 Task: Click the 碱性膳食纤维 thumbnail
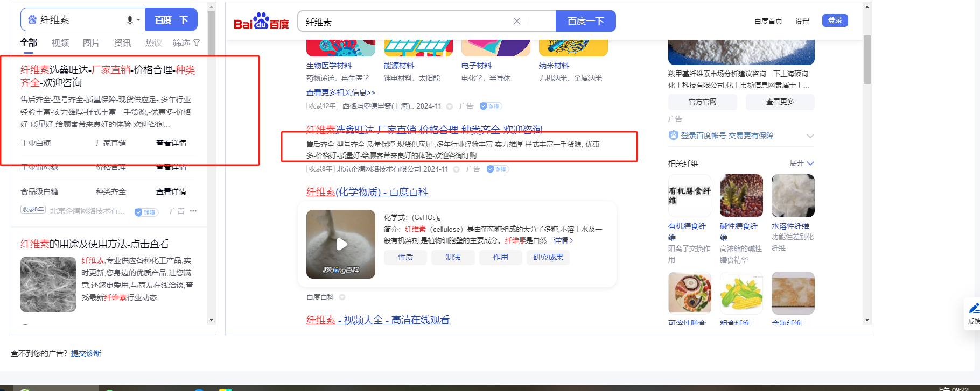click(741, 196)
